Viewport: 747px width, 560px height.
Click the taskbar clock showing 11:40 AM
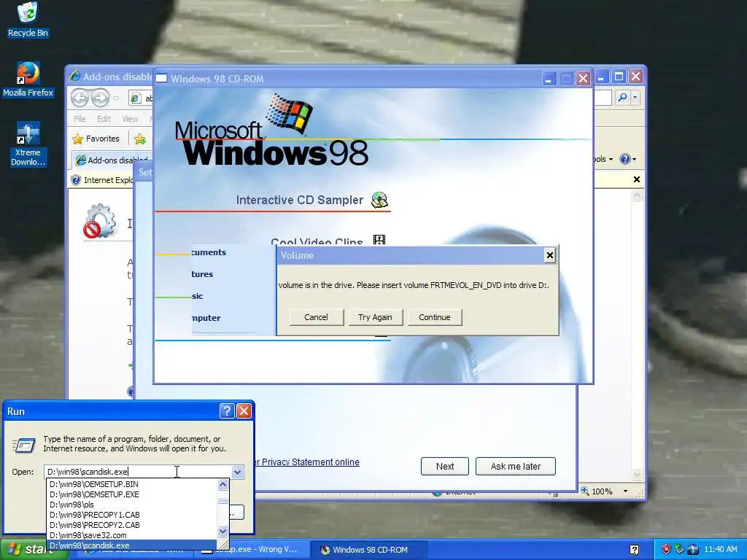click(x=720, y=549)
